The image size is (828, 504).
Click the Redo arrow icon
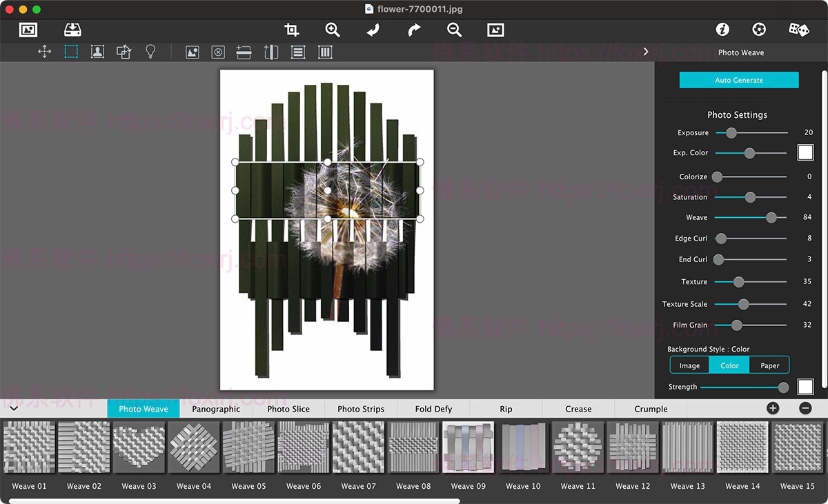[x=413, y=30]
